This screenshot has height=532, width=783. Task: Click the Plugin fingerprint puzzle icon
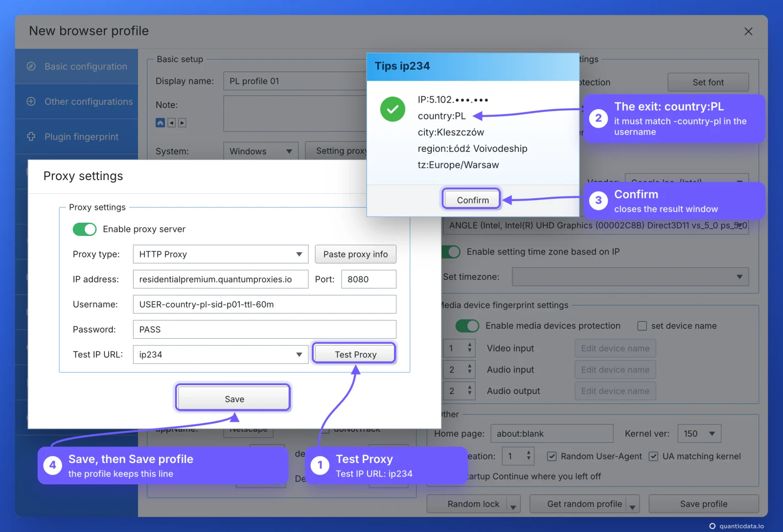click(x=31, y=137)
